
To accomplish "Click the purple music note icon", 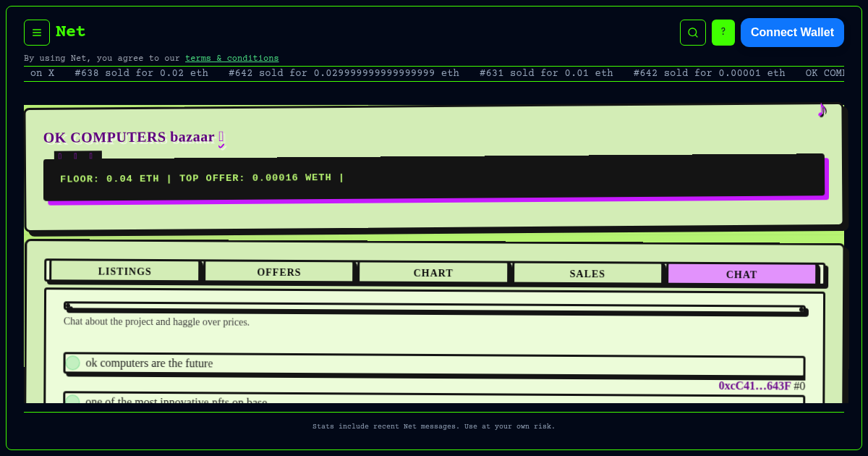I will 822,111.
